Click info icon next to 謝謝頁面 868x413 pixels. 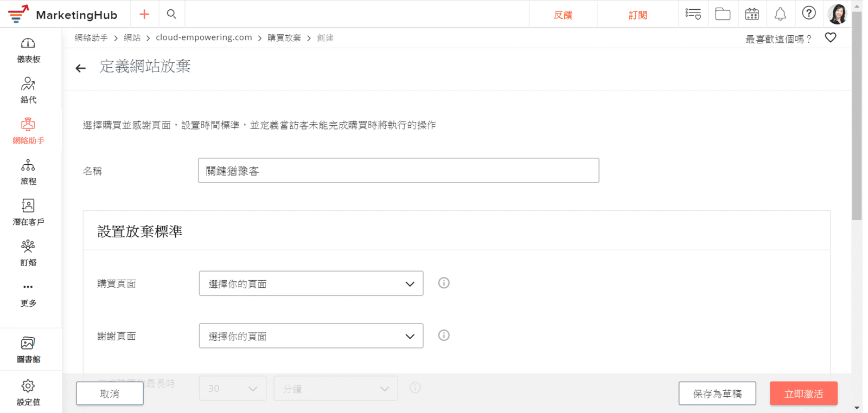click(x=444, y=335)
